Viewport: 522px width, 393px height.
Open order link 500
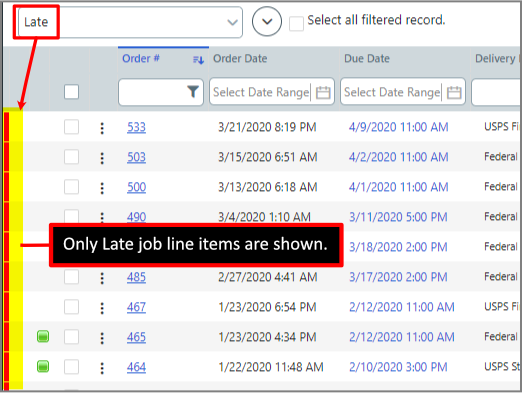pos(136,187)
